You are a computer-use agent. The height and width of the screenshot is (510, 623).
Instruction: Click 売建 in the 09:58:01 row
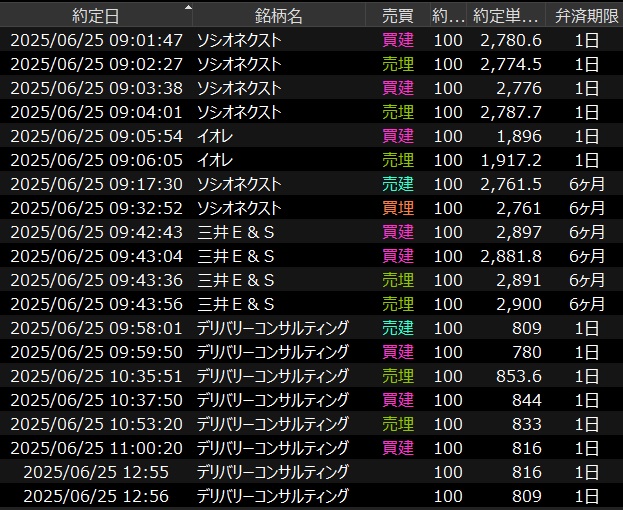tap(398, 328)
